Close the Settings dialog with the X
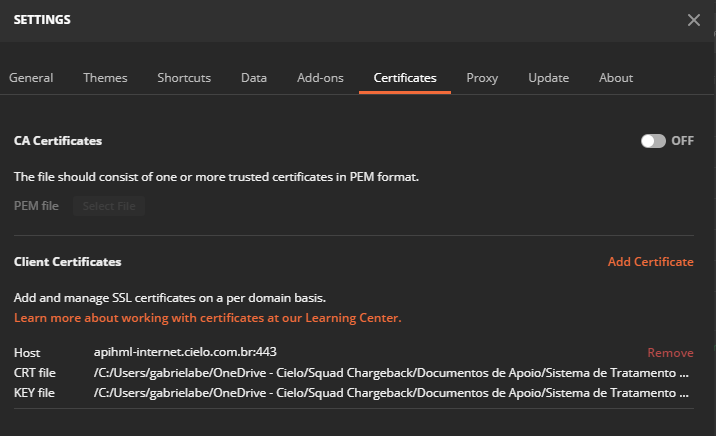Screen dimensions: 716x436 click(694, 20)
